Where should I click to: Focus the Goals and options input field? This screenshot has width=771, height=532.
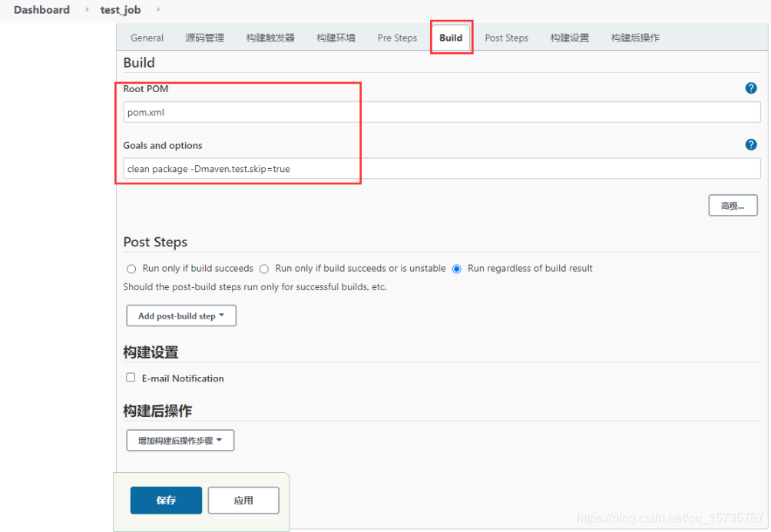(x=442, y=169)
